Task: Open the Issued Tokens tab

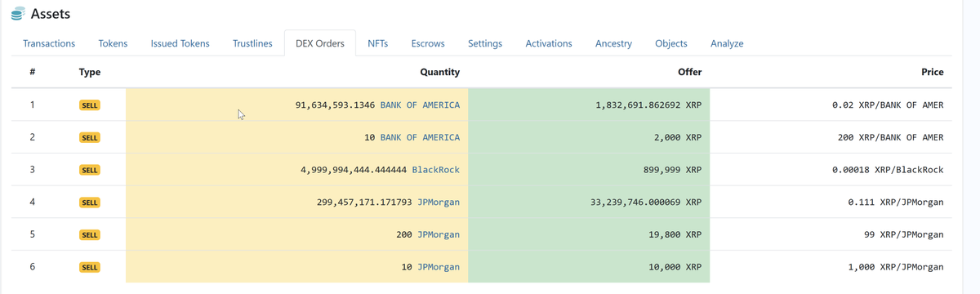Action: 180,43
